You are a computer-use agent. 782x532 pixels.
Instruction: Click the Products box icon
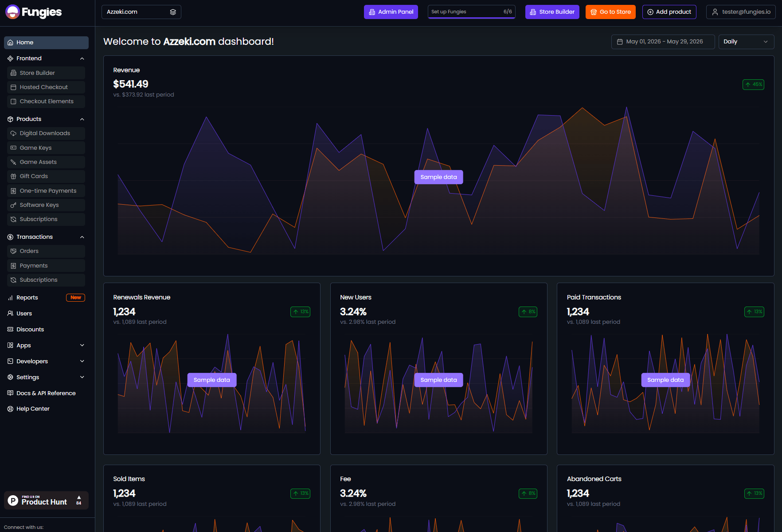(x=10, y=119)
